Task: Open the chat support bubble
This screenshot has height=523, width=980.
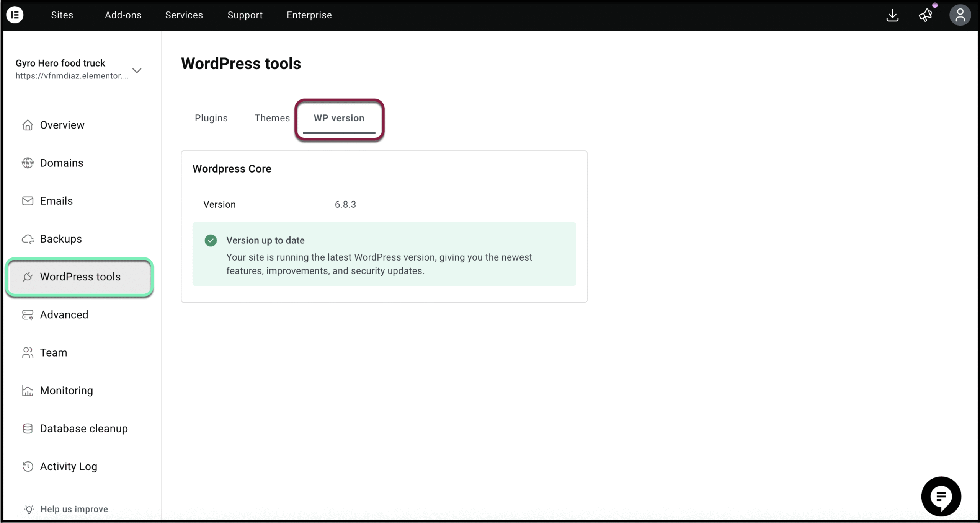Action: pyautogui.click(x=941, y=497)
